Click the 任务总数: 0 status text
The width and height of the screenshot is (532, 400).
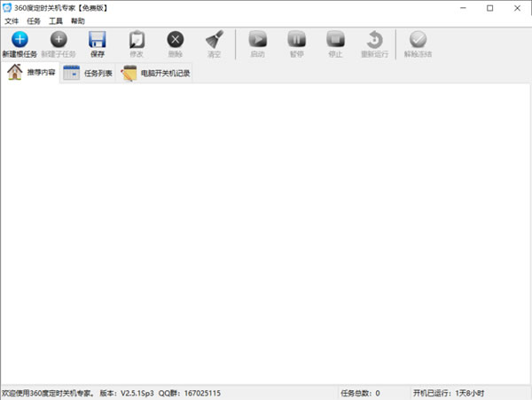pyautogui.click(x=360, y=393)
